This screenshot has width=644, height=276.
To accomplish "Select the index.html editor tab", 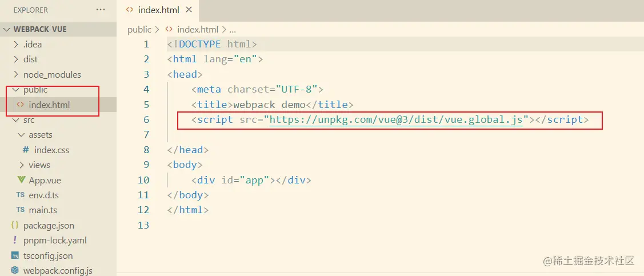I will pos(159,10).
